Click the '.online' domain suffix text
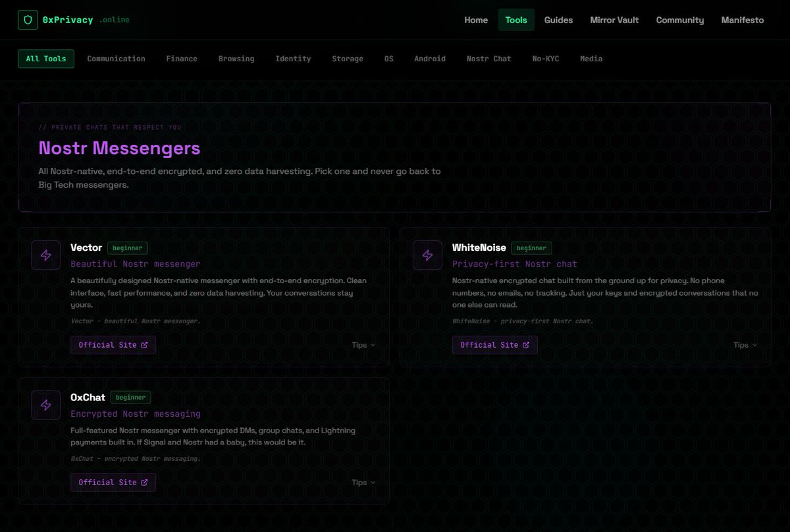Viewport: 790px width, 532px height. pyautogui.click(x=115, y=20)
